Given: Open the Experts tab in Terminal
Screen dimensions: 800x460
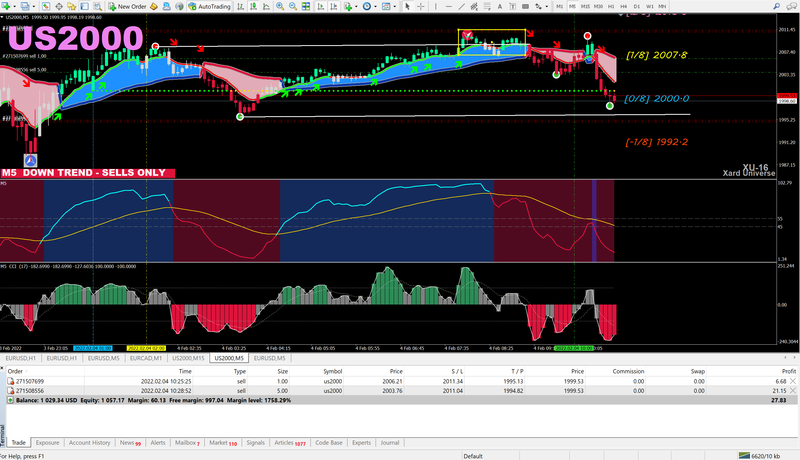Looking at the screenshot, I should point(361,441).
